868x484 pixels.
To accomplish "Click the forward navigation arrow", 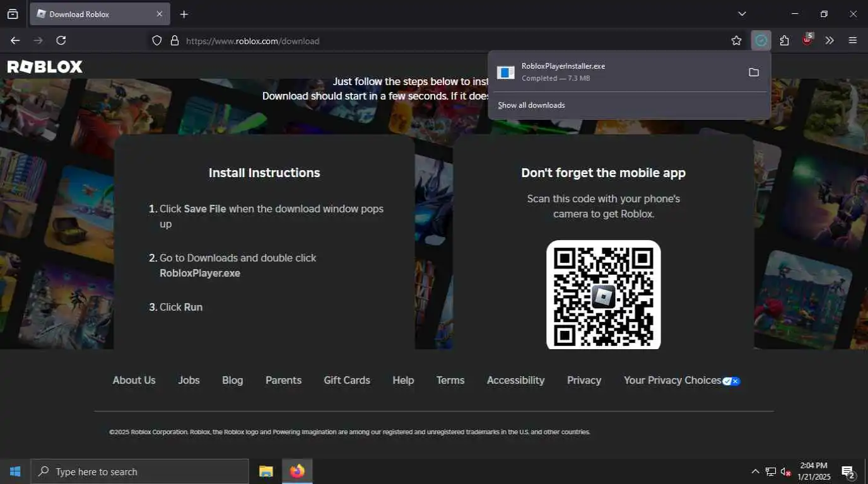I will click(38, 40).
